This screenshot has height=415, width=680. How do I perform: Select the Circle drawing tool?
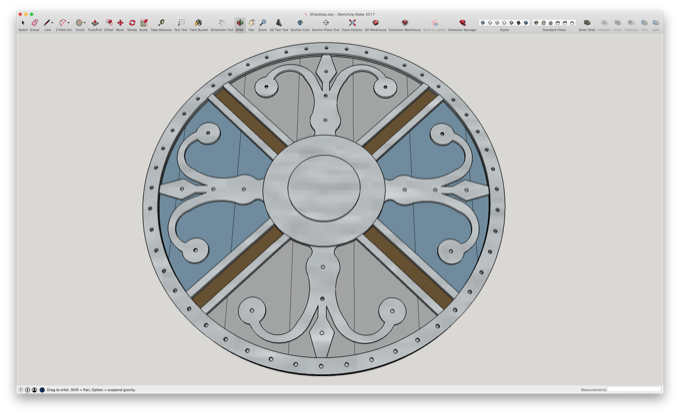pos(79,23)
